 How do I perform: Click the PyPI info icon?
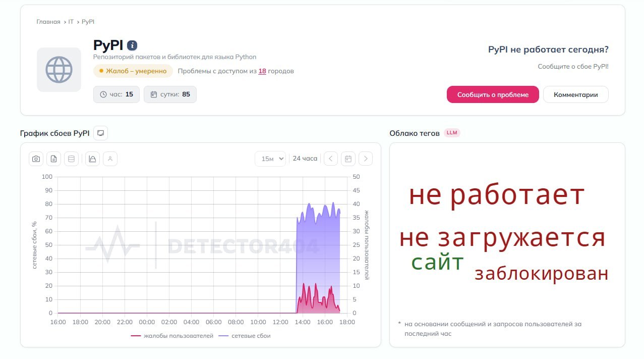[132, 45]
